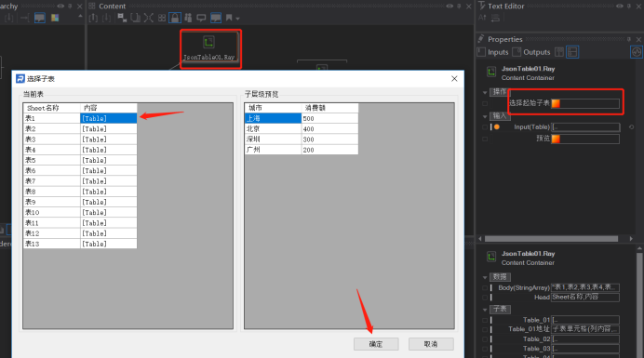Toggle the lock icon in Content toolbar
Viewport: 644px width, 358px height.
(x=175, y=18)
